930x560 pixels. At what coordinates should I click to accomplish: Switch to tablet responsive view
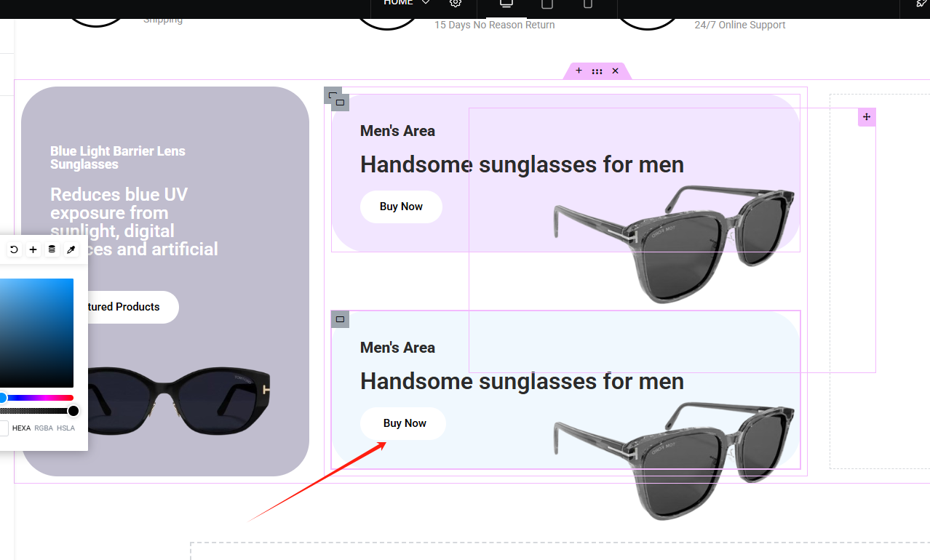(x=547, y=4)
